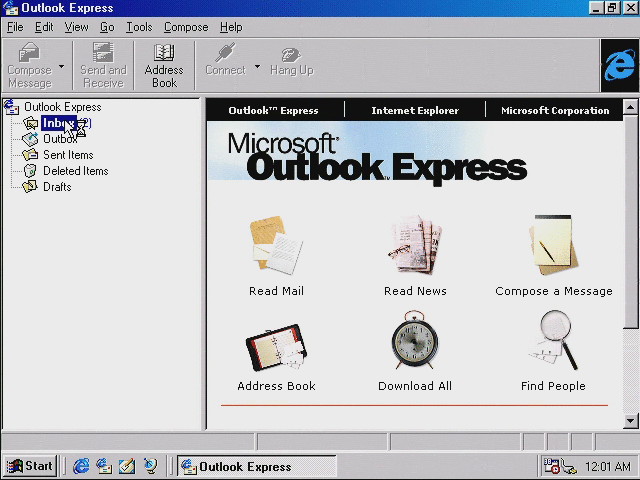
Task: Select the Inbox folder
Action: pos(58,123)
